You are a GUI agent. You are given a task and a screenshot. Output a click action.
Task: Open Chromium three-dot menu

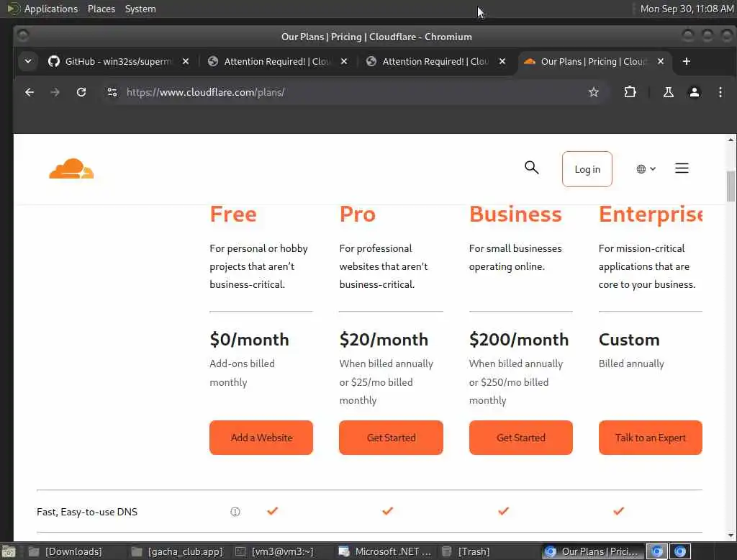point(720,92)
